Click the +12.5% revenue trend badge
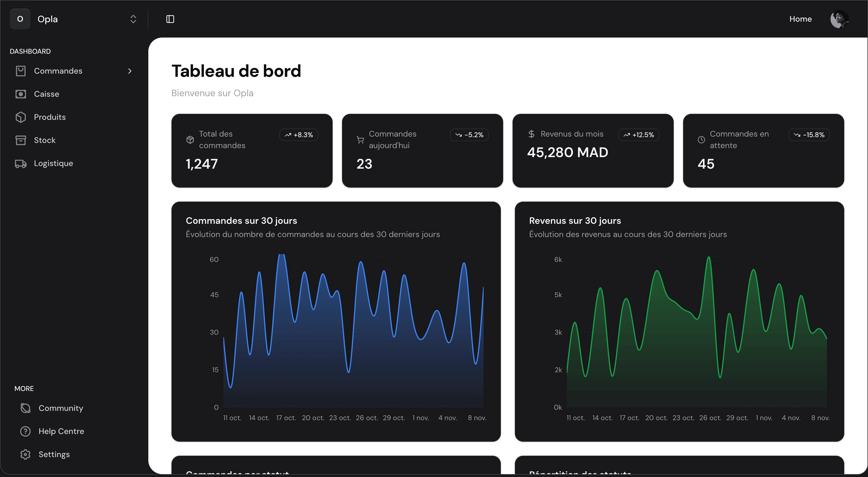Viewport: 868px width, 477px height. pyautogui.click(x=639, y=135)
